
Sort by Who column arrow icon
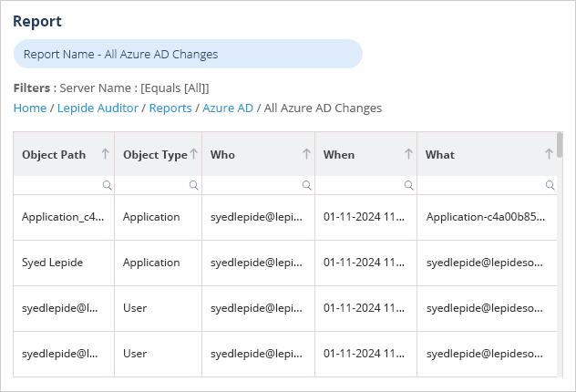click(306, 153)
